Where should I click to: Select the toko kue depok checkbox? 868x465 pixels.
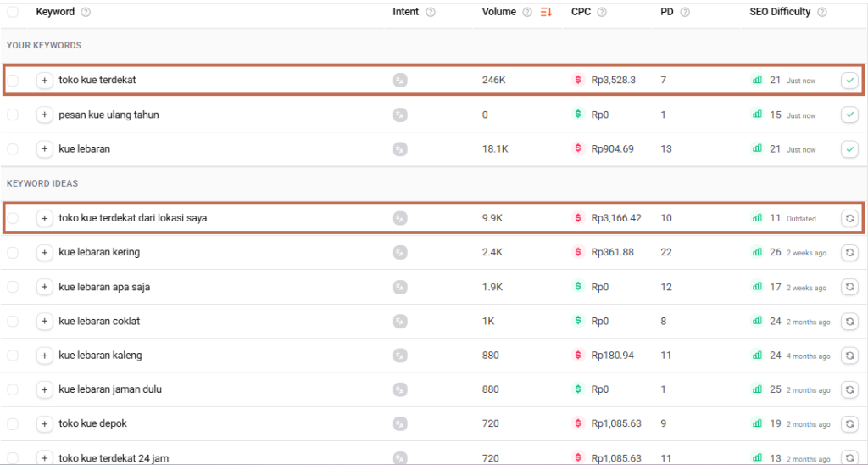point(13,424)
